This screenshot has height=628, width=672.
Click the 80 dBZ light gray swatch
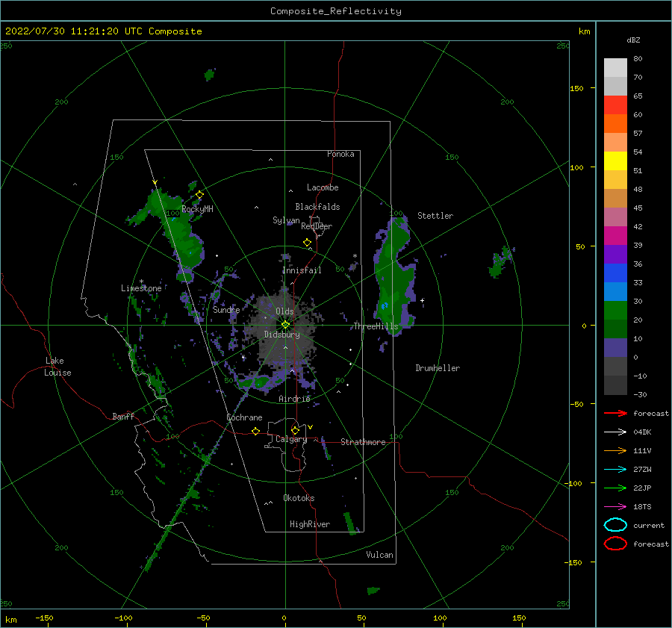tap(615, 67)
